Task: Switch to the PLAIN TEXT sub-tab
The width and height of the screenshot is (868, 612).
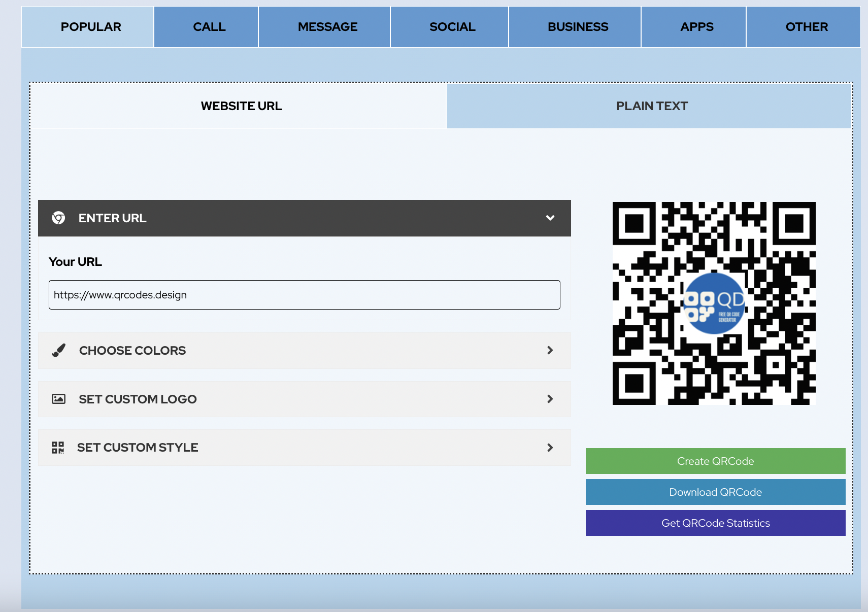Action: pyautogui.click(x=649, y=106)
